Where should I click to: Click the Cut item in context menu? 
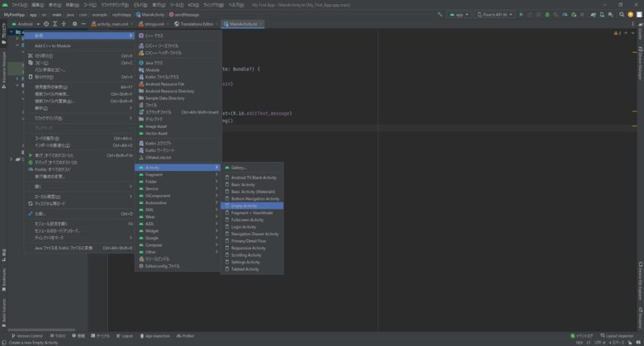point(80,56)
